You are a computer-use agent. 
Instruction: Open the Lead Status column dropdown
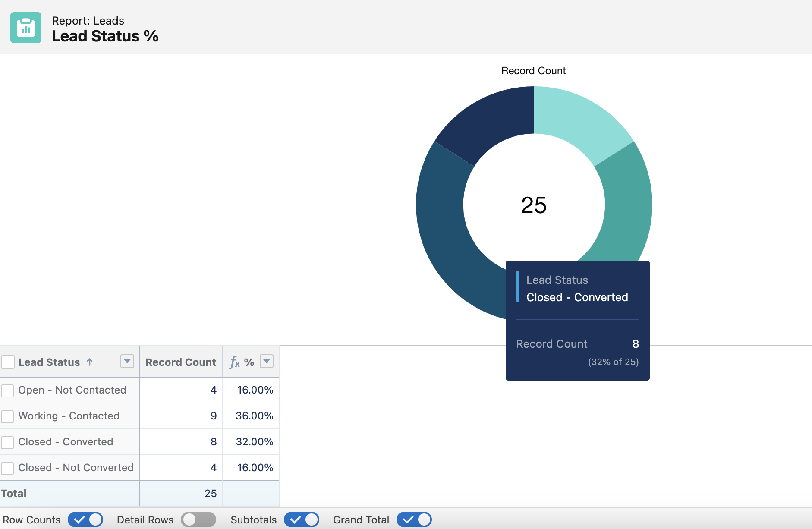click(127, 361)
